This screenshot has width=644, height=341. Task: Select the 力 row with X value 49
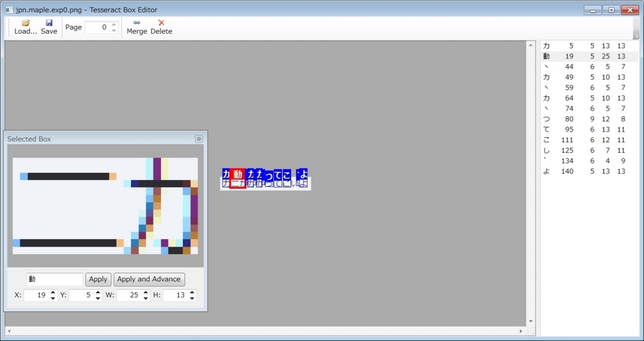[589, 77]
